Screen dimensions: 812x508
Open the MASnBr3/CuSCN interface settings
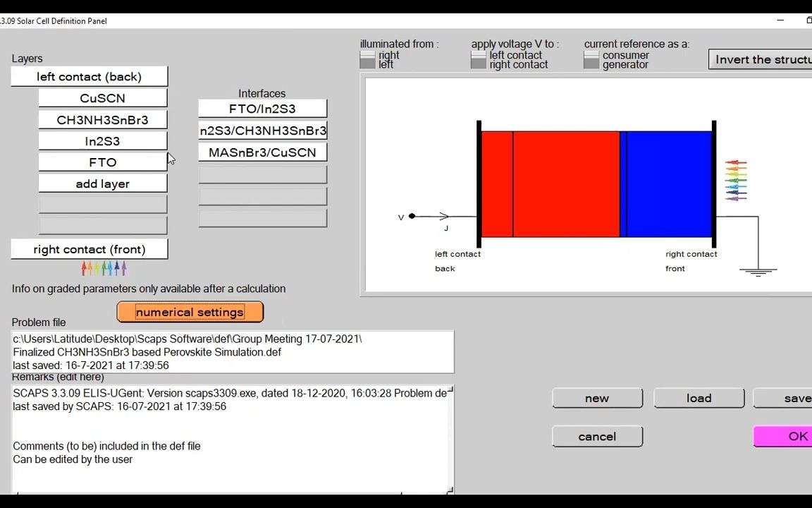(x=262, y=152)
